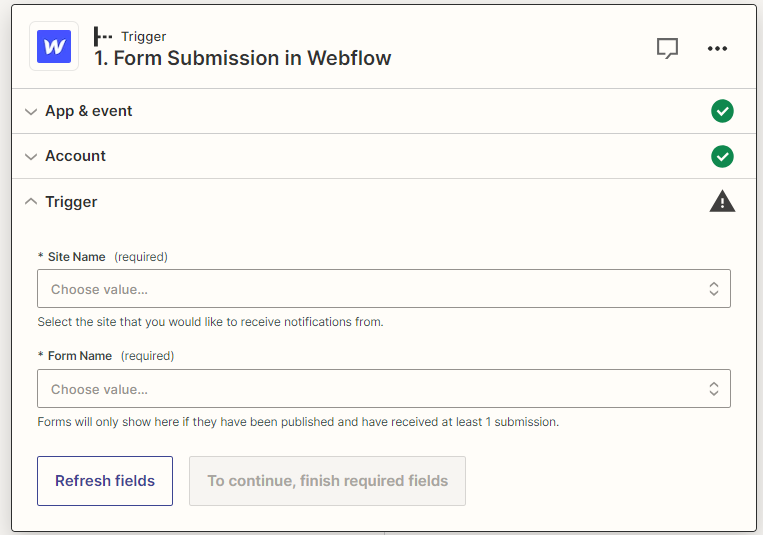Collapse the Trigger section chevron
Screen dimensions: 763x535
click(x=31, y=202)
